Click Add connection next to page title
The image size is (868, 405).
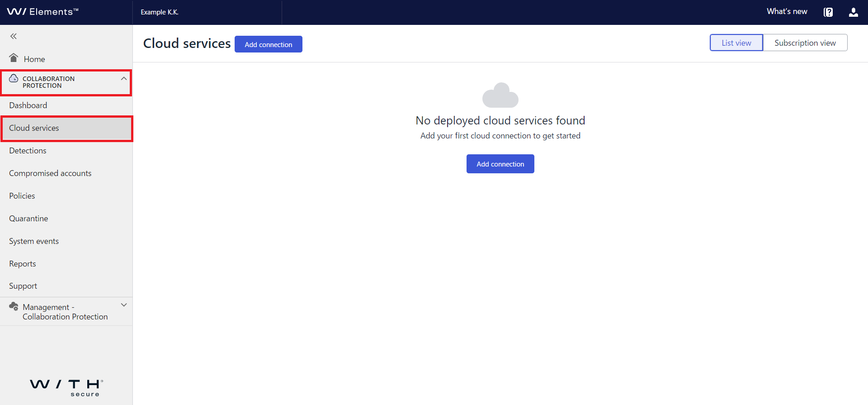(x=269, y=44)
